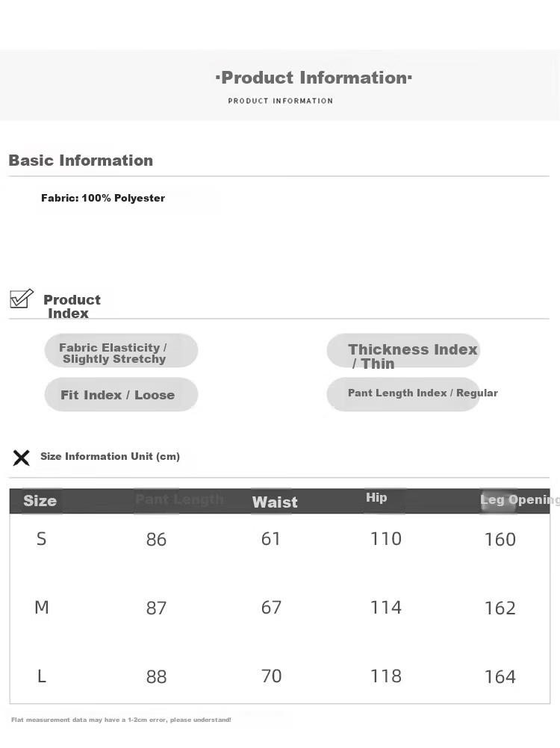Click the X icon beside Size Information
This screenshot has height=748, width=560.
21,458
